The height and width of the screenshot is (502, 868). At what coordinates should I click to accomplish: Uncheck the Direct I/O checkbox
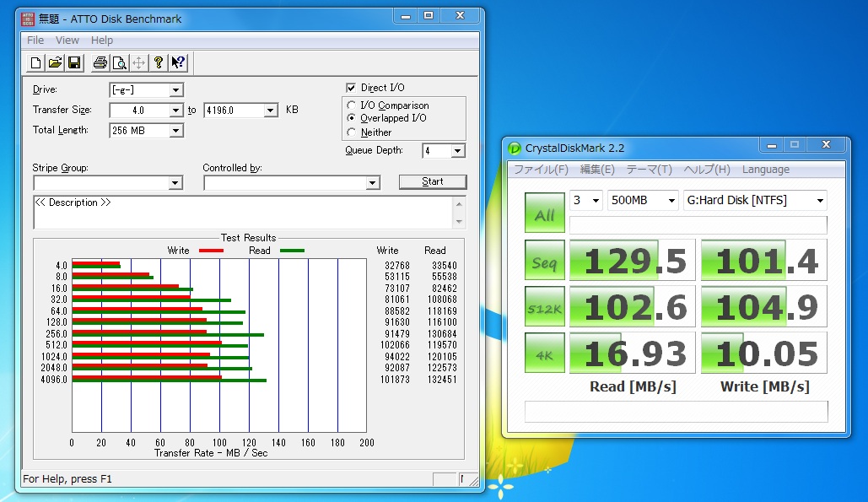point(351,88)
